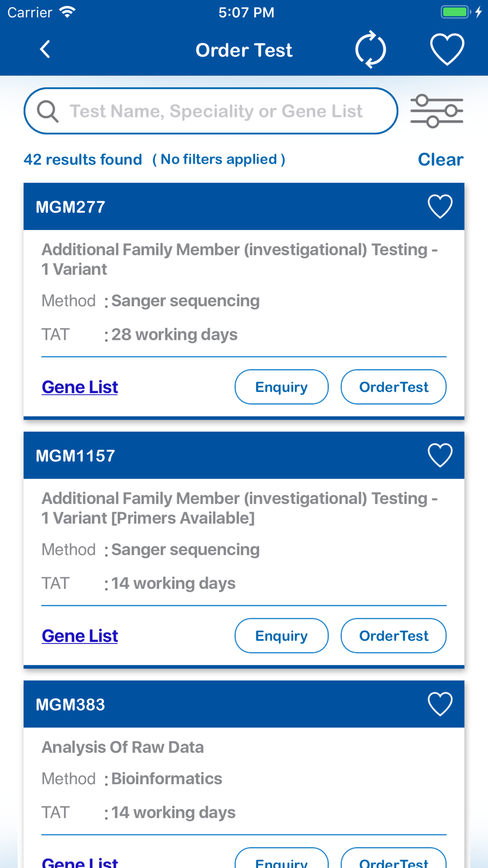
Task: Clear the search results
Action: click(x=440, y=160)
